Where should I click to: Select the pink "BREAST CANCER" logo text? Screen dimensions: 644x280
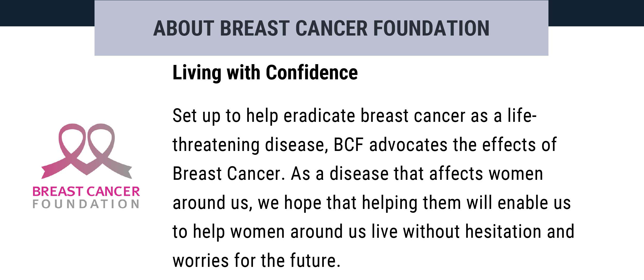pyautogui.click(x=86, y=192)
